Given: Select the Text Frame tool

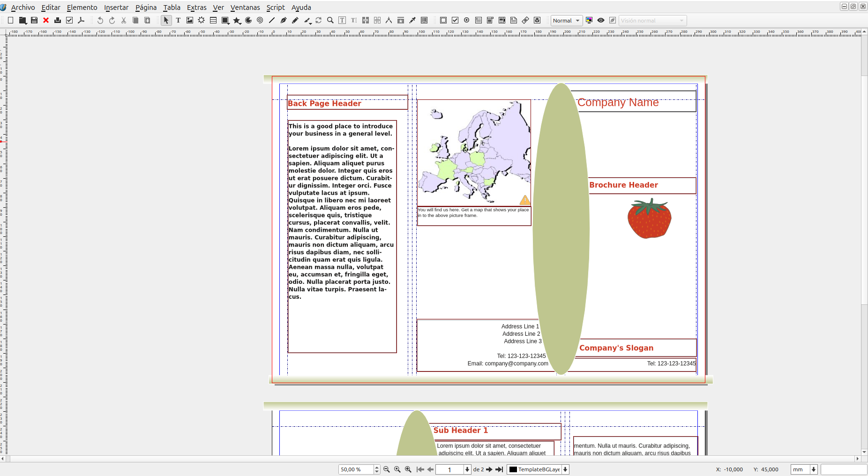Looking at the screenshot, I should click(x=178, y=20).
